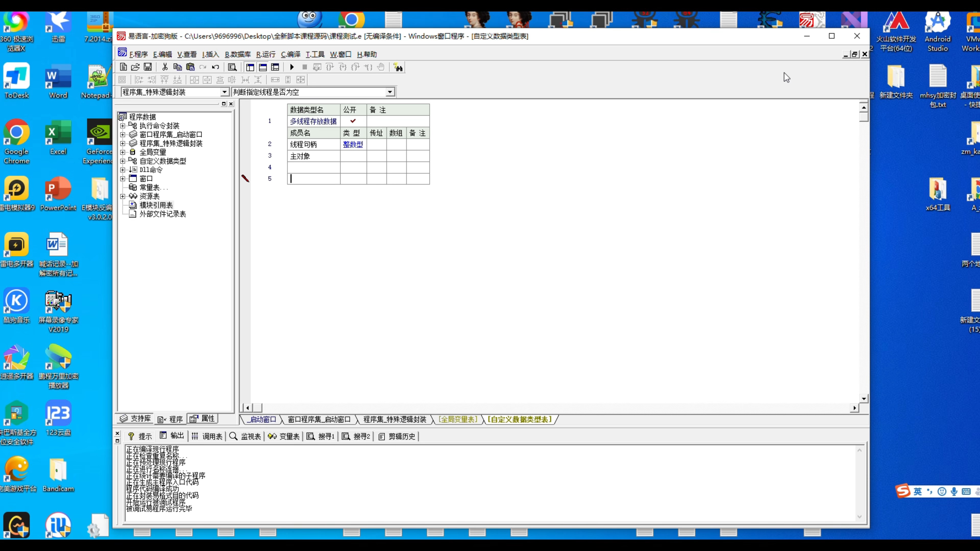Screen dimensions: 980x551
Task: Expand the 全局变量 tree node
Action: click(x=122, y=152)
